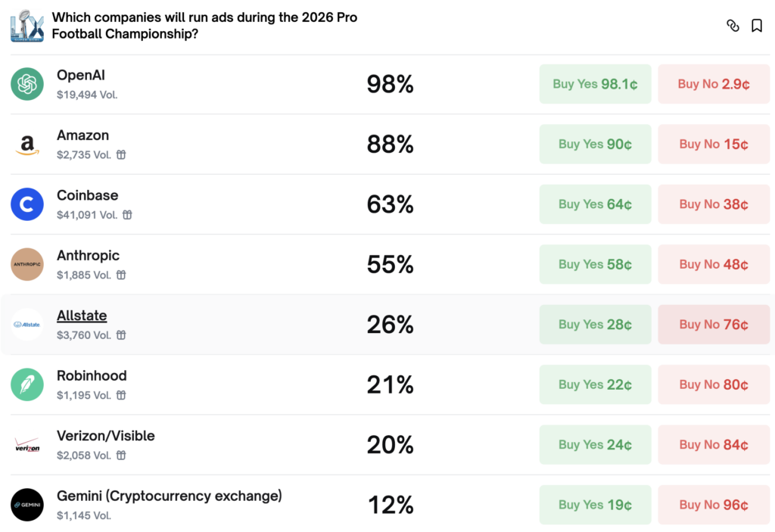Image resolution: width=775 pixels, height=532 pixels.
Task: Click the Gemini exchange logo icon
Action: (x=27, y=505)
